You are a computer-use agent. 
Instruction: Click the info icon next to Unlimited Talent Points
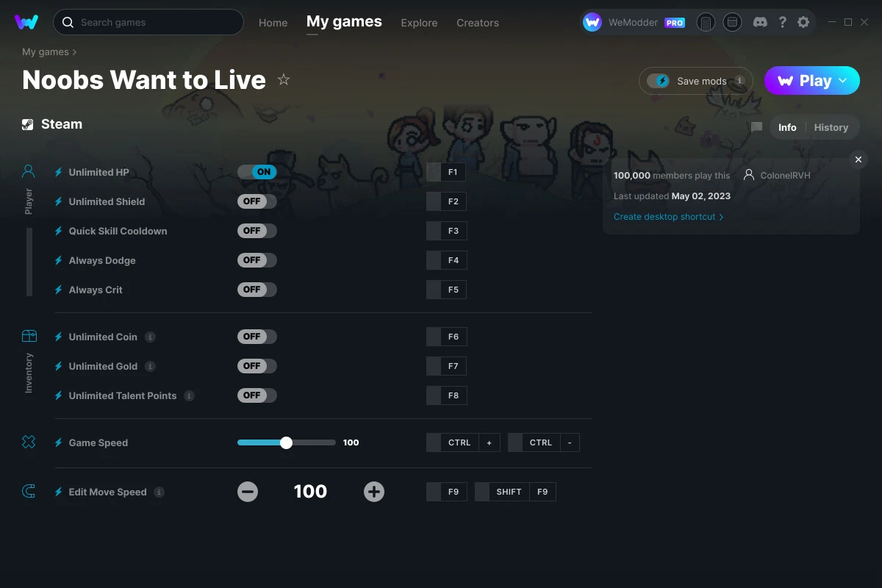click(x=189, y=395)
